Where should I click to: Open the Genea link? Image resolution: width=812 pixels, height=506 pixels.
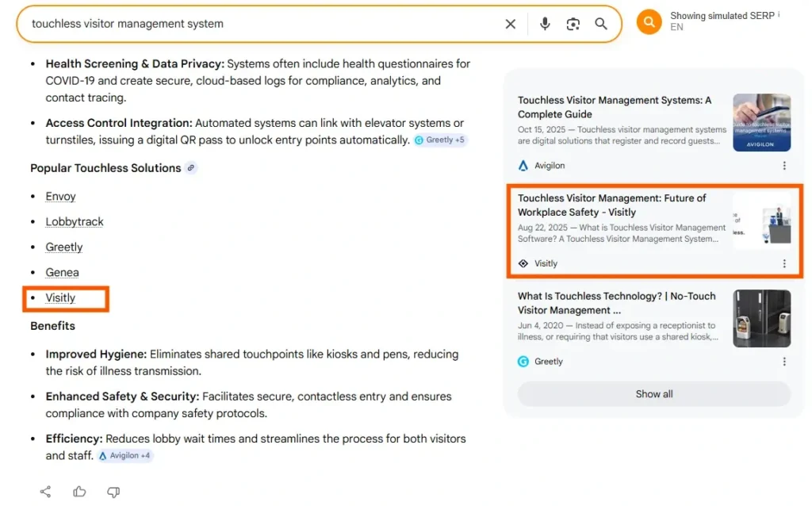62,272
